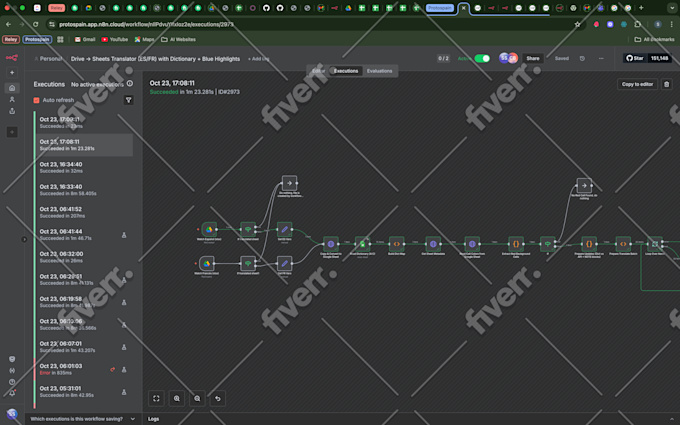
Task: Open the Gmail bookmark
Action: pyautogui.click(x=85, y=39)
